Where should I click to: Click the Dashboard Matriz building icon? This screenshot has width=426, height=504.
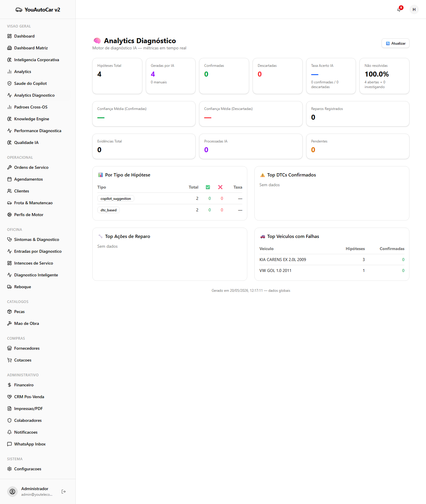pyautogui.click(x=9, y=48)
